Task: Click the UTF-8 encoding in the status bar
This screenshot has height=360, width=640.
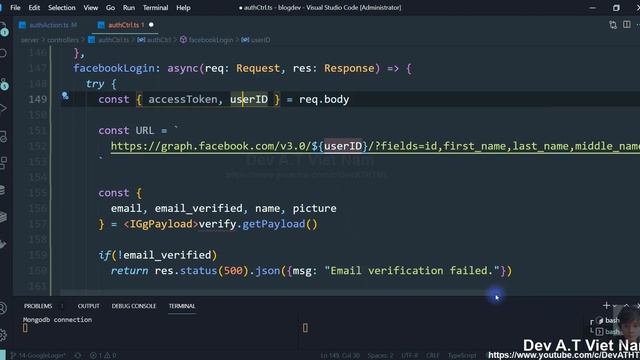Action: click(410, 356)
